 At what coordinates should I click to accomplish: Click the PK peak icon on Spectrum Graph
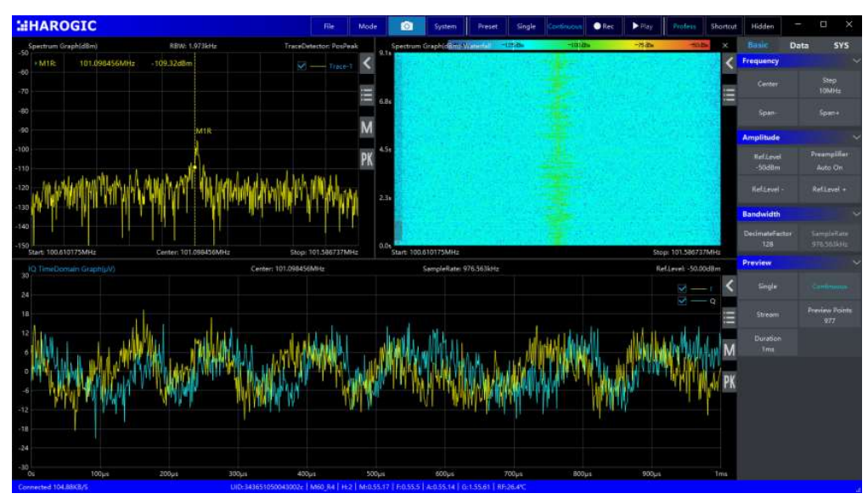point(366,160)
